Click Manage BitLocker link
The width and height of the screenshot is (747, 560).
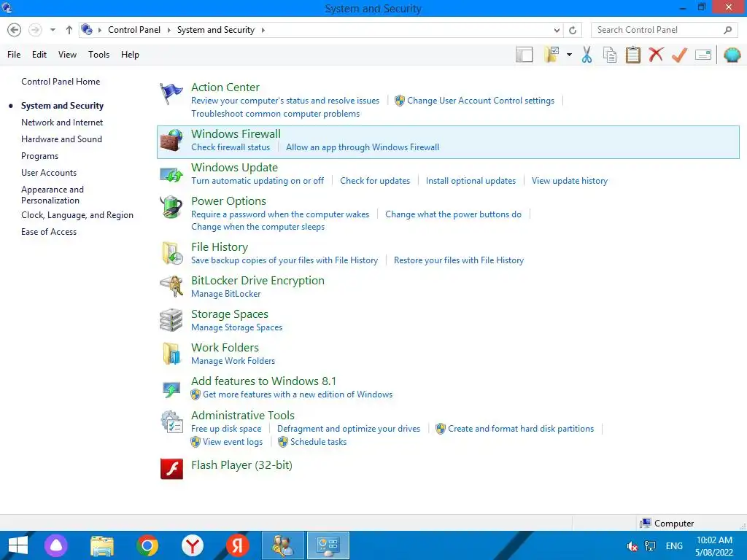tap(226, 294)
